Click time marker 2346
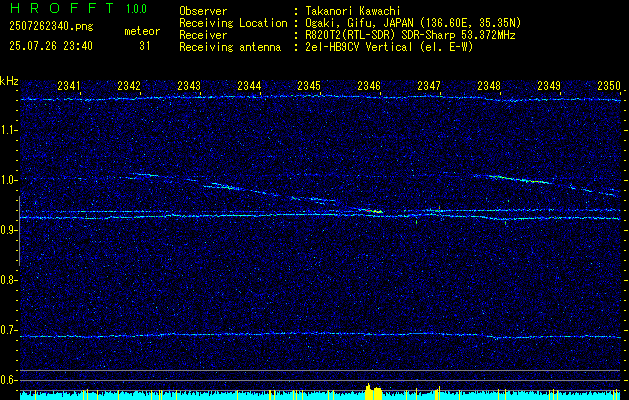Image resolution: width=629 pixels, height=400 pixels. tap(369, 85)
